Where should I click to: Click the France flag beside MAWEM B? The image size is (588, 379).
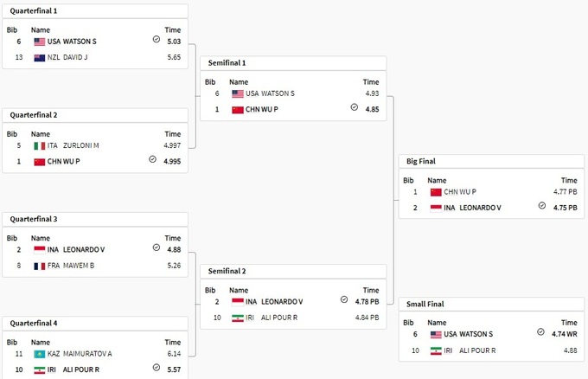39,266
